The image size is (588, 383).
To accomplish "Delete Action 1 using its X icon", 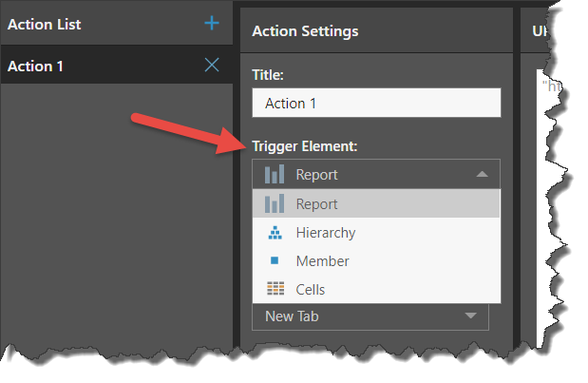I will point(212,66).
